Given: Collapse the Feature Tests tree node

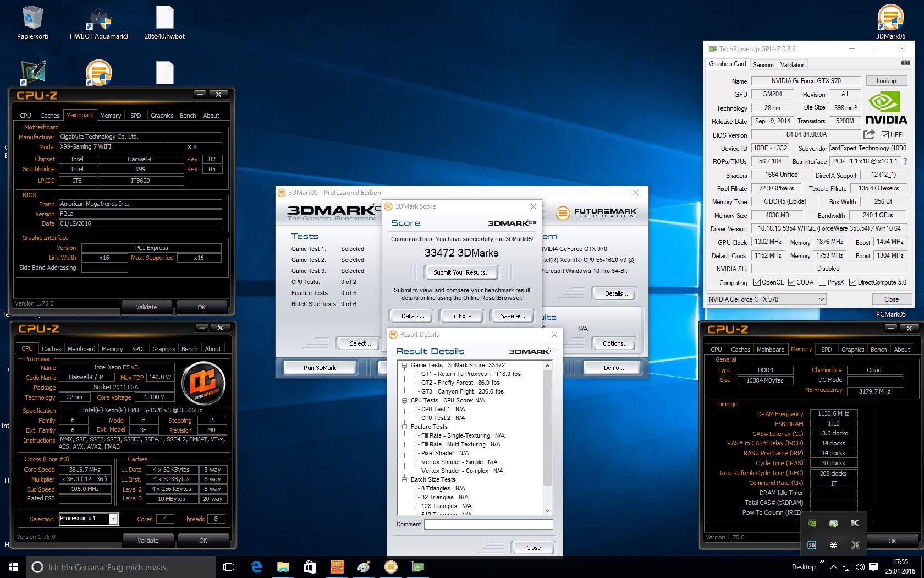Looking at the screenshot, I should point(405,427).
